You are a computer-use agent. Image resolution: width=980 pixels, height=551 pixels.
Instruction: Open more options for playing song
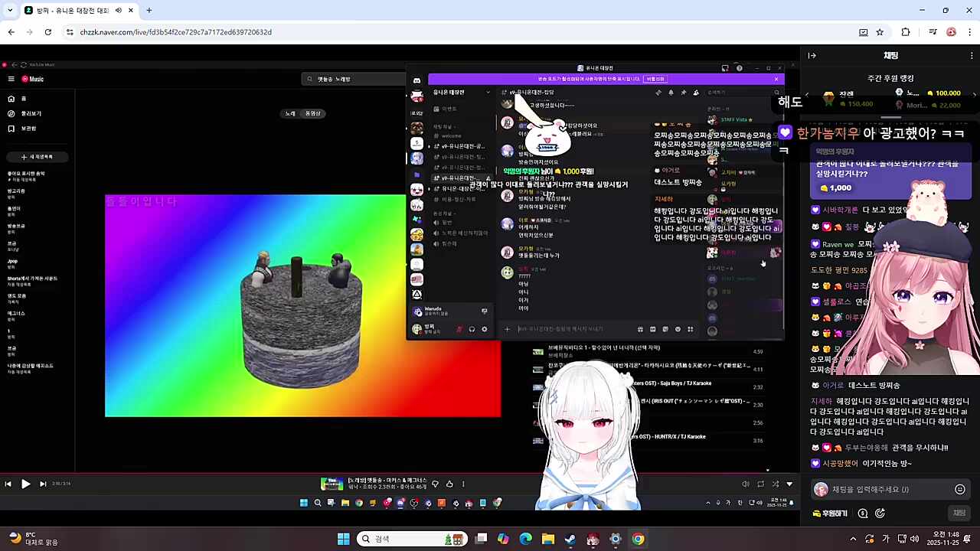[463, 484]
